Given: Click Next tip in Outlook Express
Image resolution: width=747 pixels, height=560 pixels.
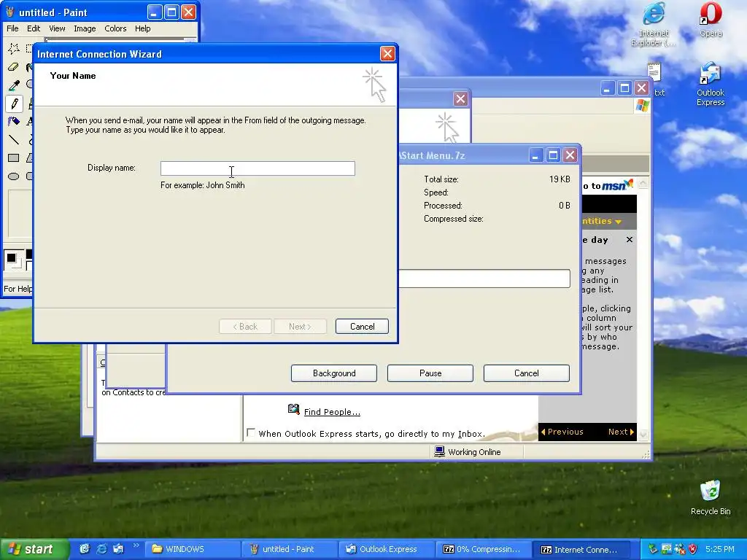Looking at the screenshot, I should coord(621,432).
